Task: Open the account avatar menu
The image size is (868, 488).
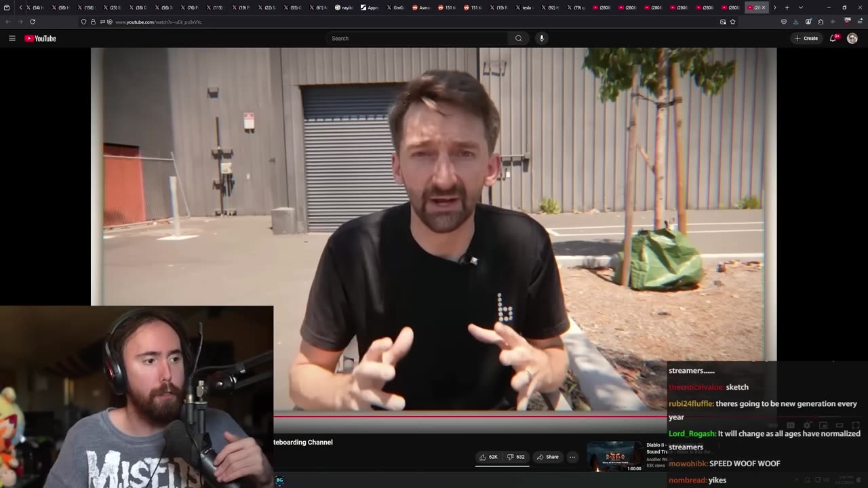Action: click(x=852, y=38)
